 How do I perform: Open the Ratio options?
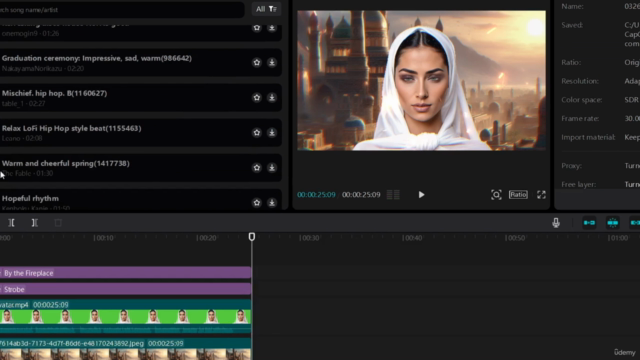518,195
